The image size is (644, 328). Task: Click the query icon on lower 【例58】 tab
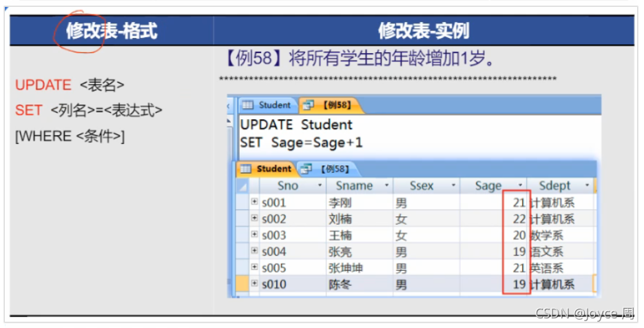click(x=306, y=169)
